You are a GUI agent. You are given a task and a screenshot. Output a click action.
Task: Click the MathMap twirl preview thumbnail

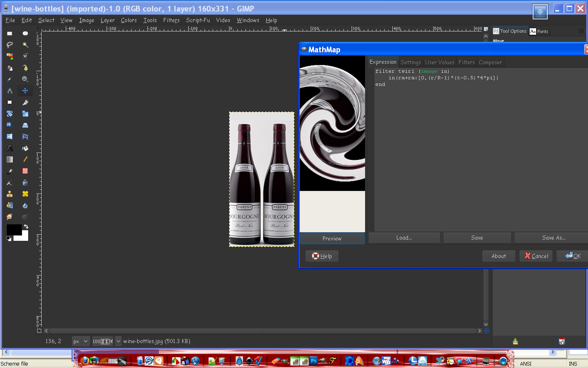[x=332, y=123]
